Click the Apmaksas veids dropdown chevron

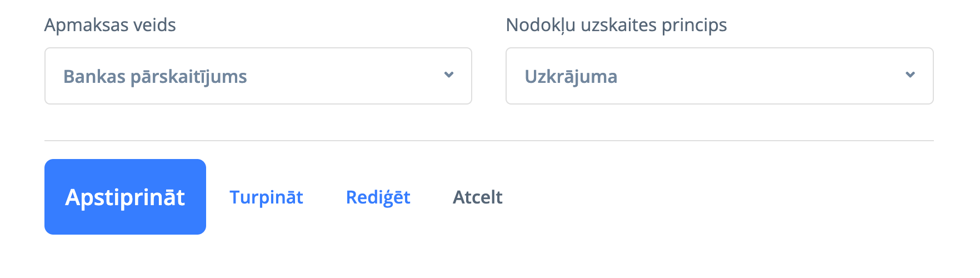(449, 75)
